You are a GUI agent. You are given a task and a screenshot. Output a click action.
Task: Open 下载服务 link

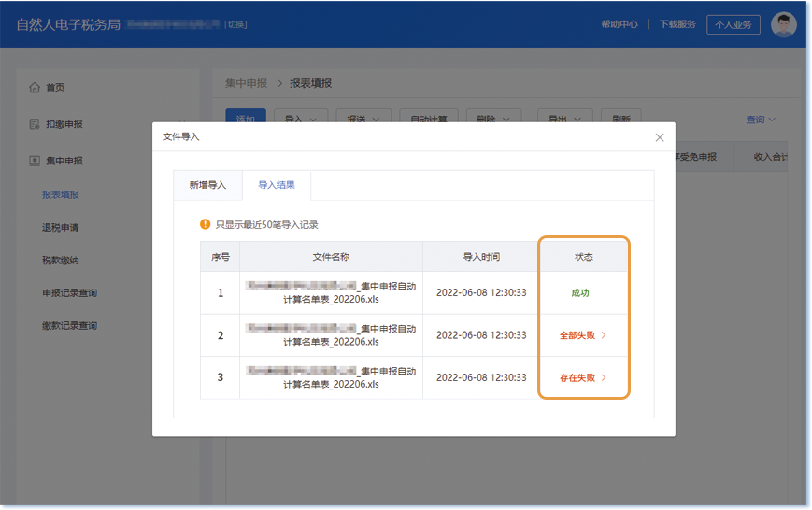point(677,24)
